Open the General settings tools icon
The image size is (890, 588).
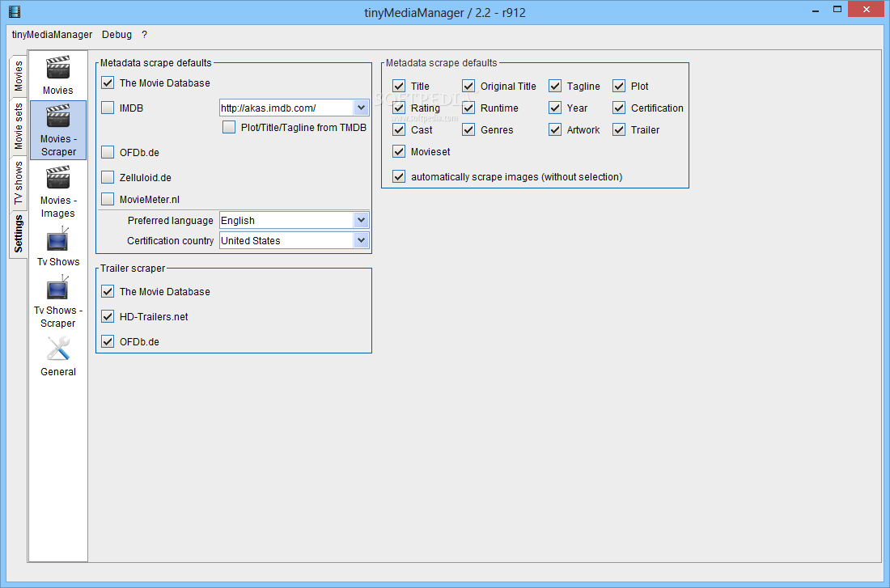(x=58, y=349)
